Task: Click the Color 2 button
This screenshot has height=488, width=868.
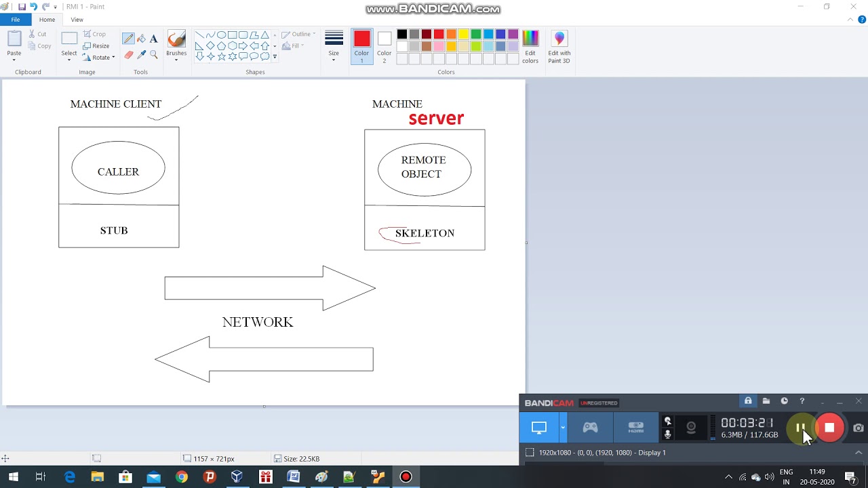Action: [x=384, y=47]
